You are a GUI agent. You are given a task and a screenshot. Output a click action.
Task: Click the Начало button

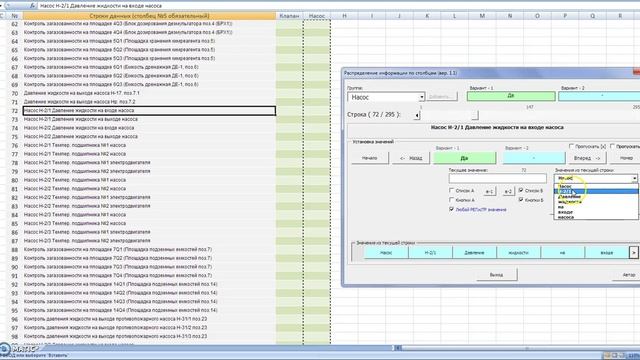coord(370,158)
